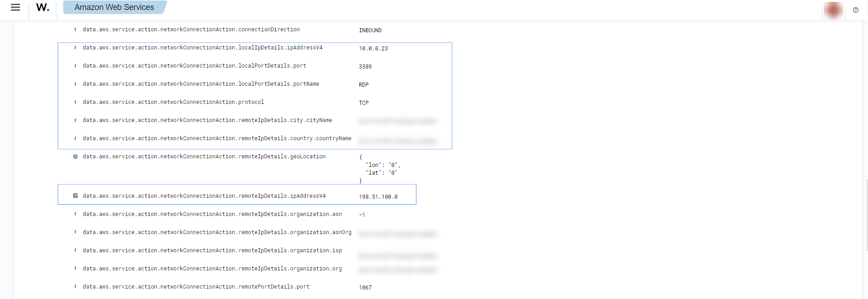Click the TCP protocol value
Screen dimensions: 868x299
tap(364, 103)
